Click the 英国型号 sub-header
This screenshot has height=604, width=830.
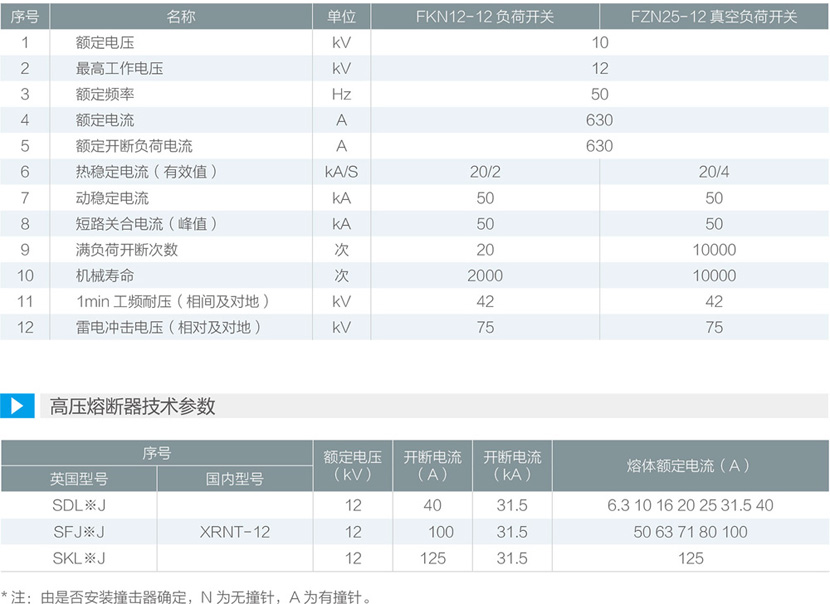(x=79, y=479)
